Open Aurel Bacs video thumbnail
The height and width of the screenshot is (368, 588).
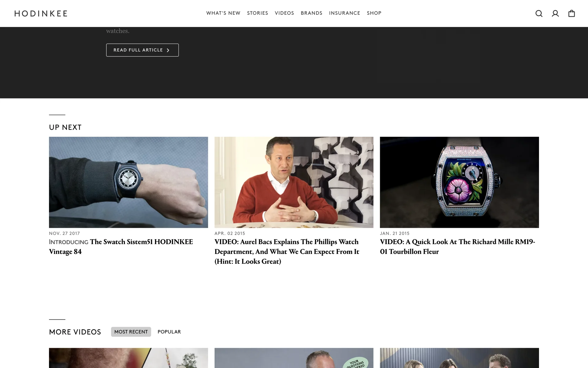294,182
